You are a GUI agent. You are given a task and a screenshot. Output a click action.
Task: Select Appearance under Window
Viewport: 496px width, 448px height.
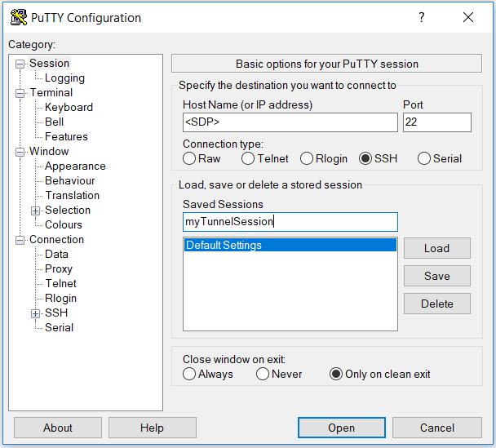pos(75,166)
